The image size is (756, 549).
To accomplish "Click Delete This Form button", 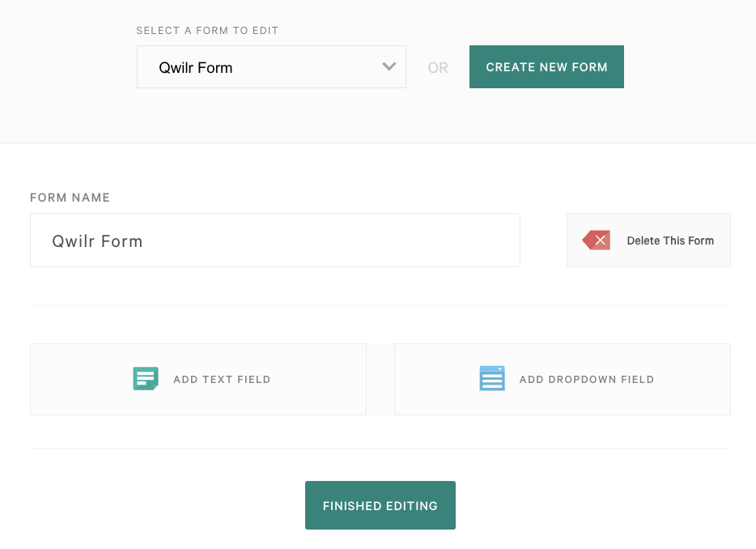I will tap(648, 240).
